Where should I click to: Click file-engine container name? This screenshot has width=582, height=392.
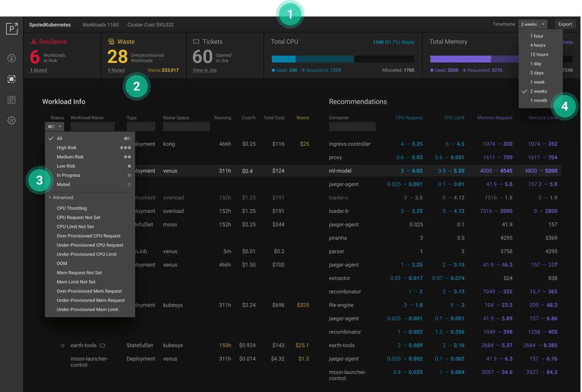pyautogui.click(x=341, y=305)
